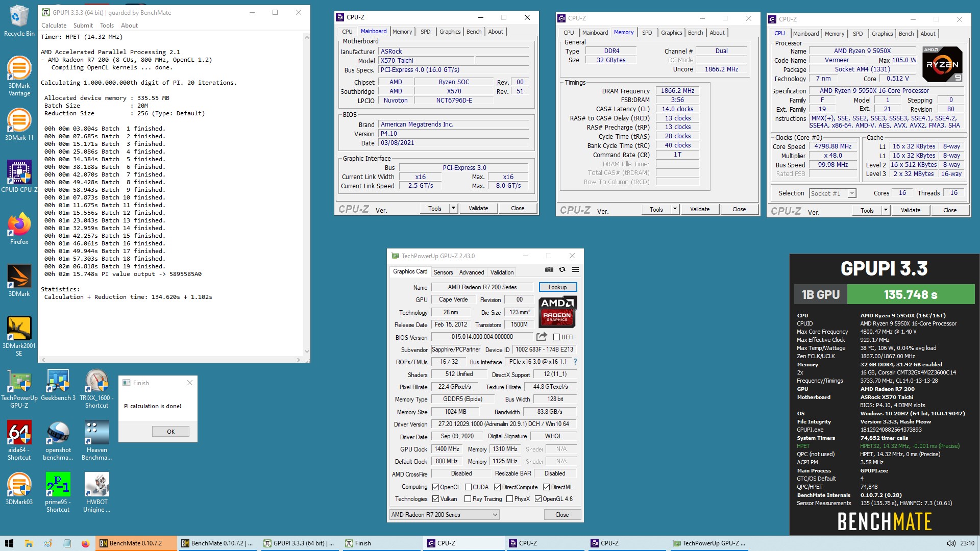Open File Explorer from taskbar
The image size is (980, 551).
(x=29, y=543)
